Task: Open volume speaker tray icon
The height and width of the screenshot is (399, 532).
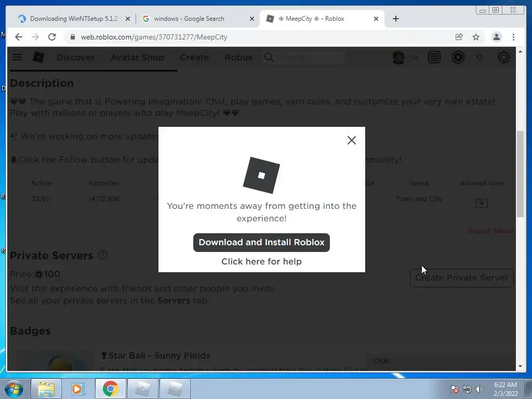Action: pos(479,389)
